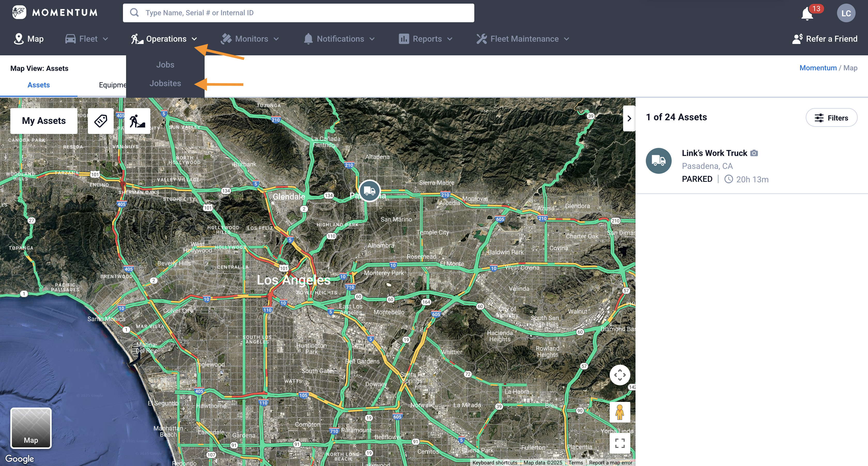Viewport: 868px width, 466px height.
Task: Select Jobsites from the Operations menu
Action: (x=165, y=83)
